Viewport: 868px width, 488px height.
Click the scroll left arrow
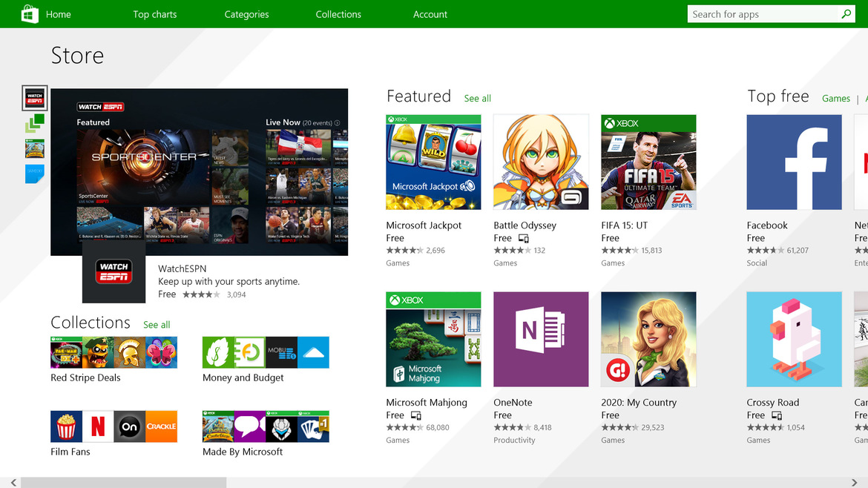click(x=13, y=483)
